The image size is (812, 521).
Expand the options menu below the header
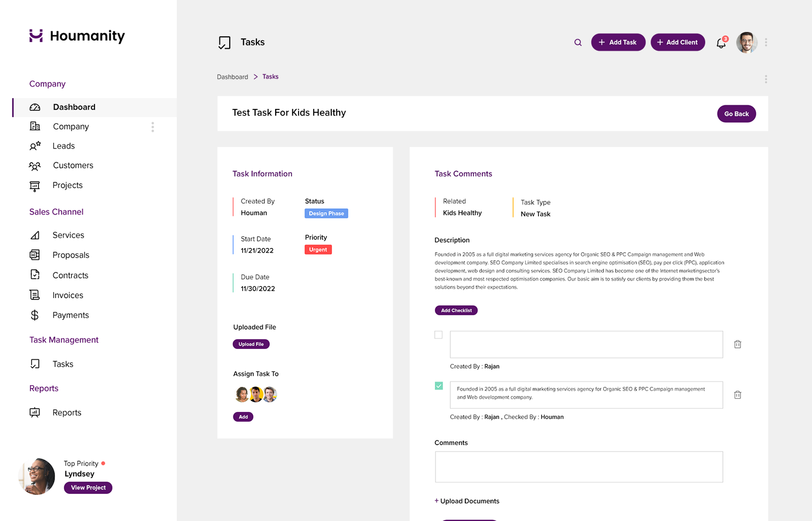[766, 79]
